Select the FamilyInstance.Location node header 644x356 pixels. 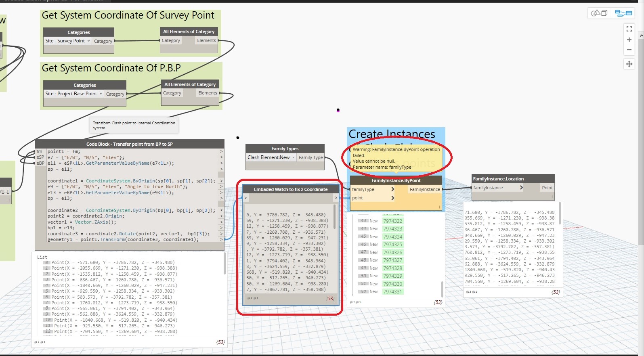(x=513, y=179)
